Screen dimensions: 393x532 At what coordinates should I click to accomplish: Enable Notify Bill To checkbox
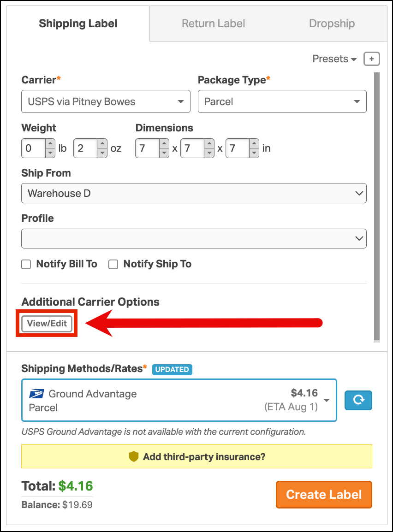click(x=26, y=264)
